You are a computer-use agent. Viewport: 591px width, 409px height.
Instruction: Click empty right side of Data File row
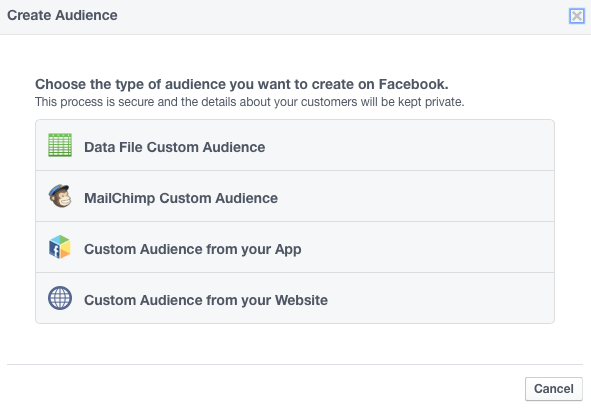pyautogui.click(x=415, y=145)
